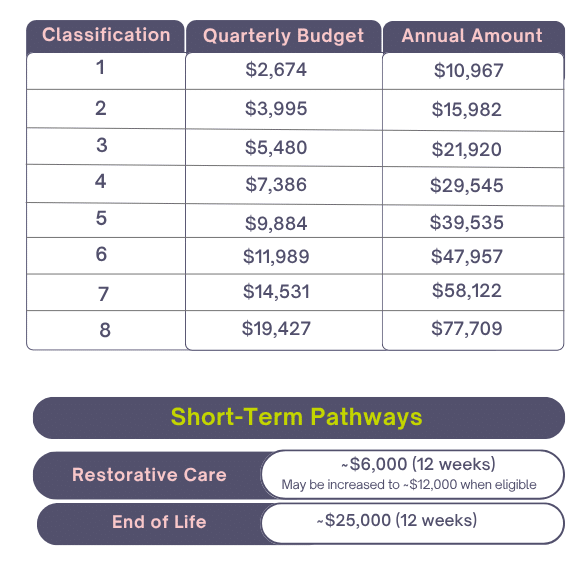Click classification row number 8
This screenshot has height=567, width=582.
(106, 330)
